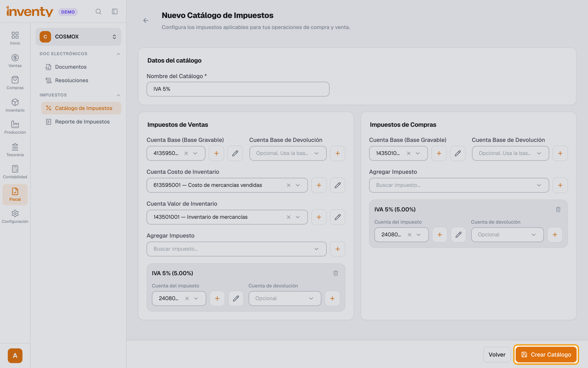Collapse the IMPUESTOS section
The image size is (588, 368).
point(118,95)
